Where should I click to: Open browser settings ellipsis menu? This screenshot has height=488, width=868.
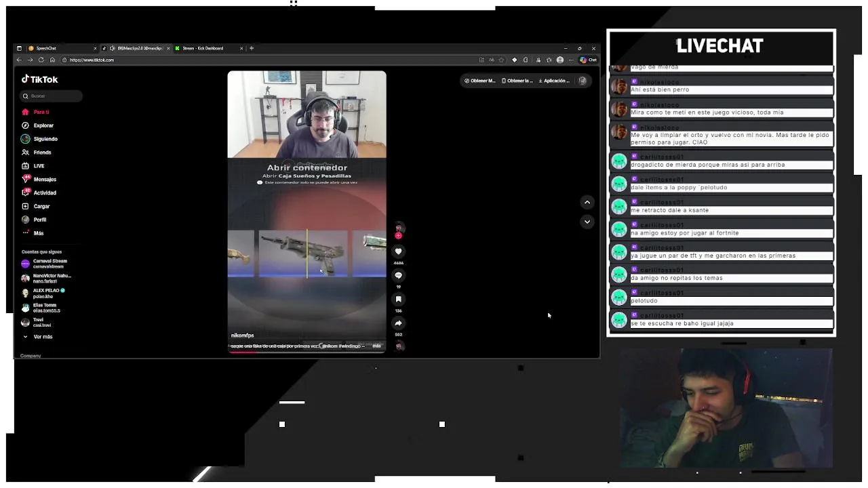pyautogui.click(x=570, y=60)
